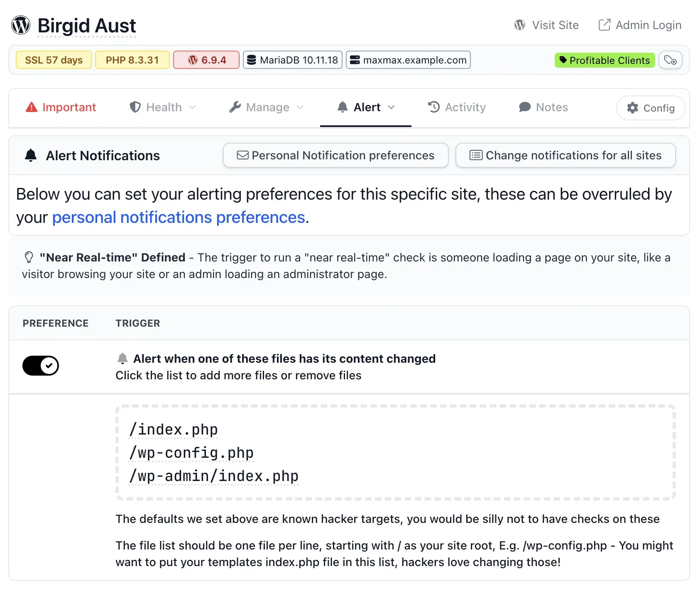The image size is (700, 591).
Task: Click the wrench icon on Manage tab
Action: click(x=235, y=107)
